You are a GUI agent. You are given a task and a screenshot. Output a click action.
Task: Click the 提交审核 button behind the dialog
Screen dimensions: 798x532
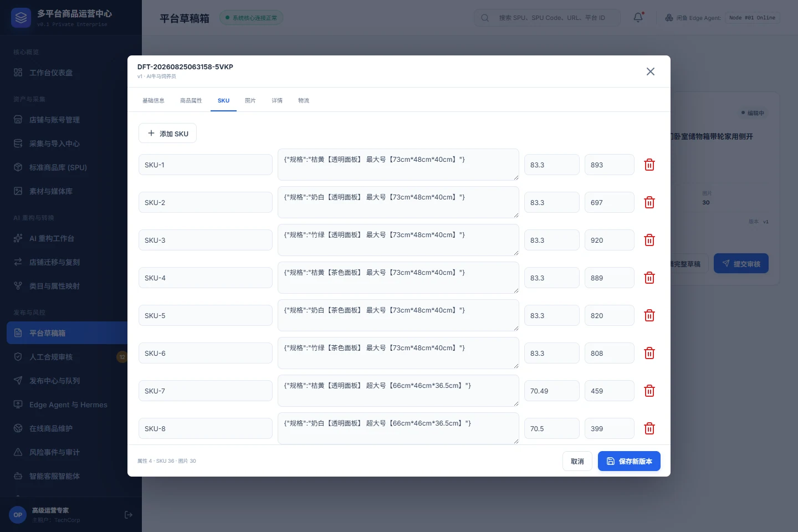[741, 264]
